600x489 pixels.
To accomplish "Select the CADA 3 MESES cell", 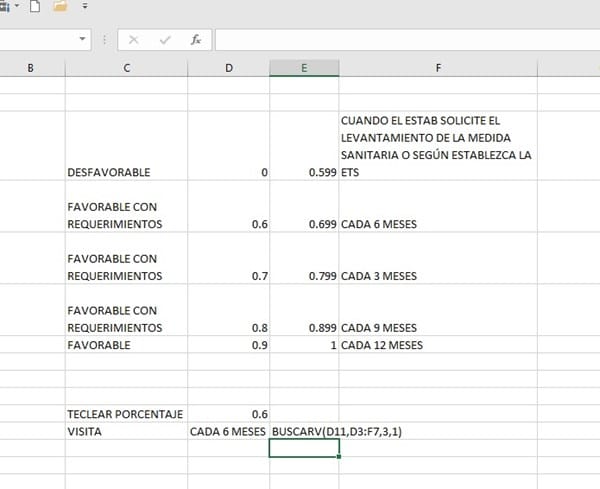I will point(438,258).
